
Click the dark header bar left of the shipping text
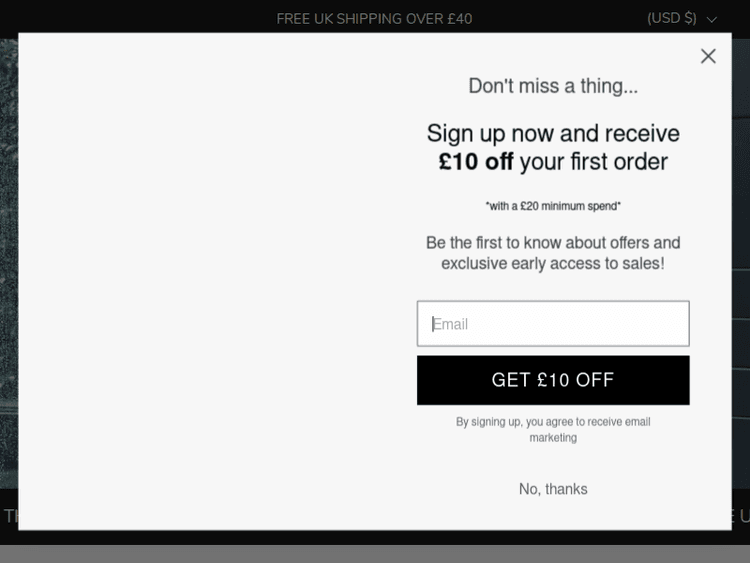tap(130, 18)
